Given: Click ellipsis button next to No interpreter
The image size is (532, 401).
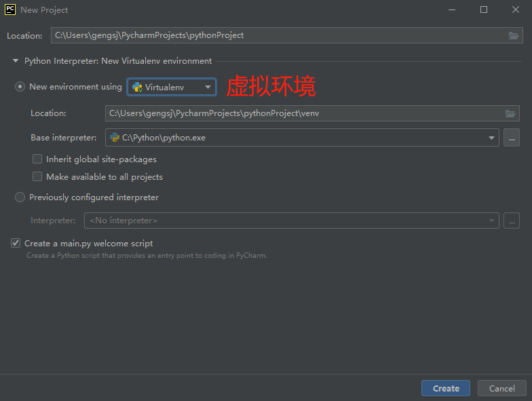Looking at the screenshot, I should tap(512, 221).
